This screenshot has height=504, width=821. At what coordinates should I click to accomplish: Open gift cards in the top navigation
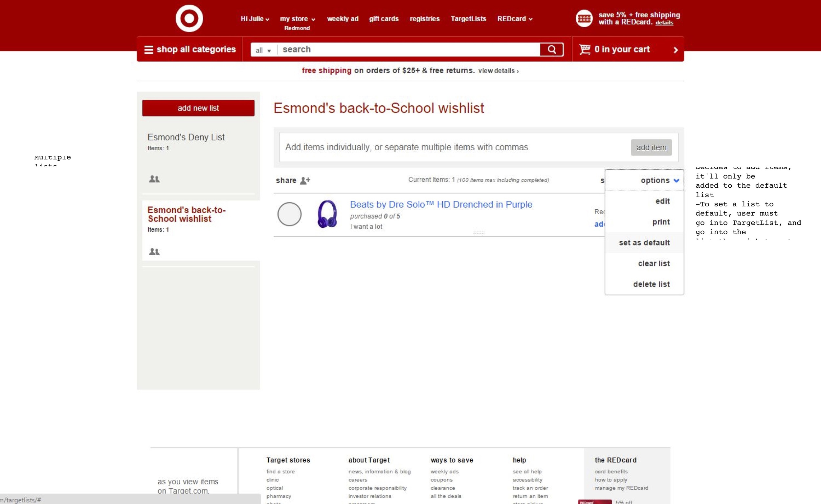[384, 19]
